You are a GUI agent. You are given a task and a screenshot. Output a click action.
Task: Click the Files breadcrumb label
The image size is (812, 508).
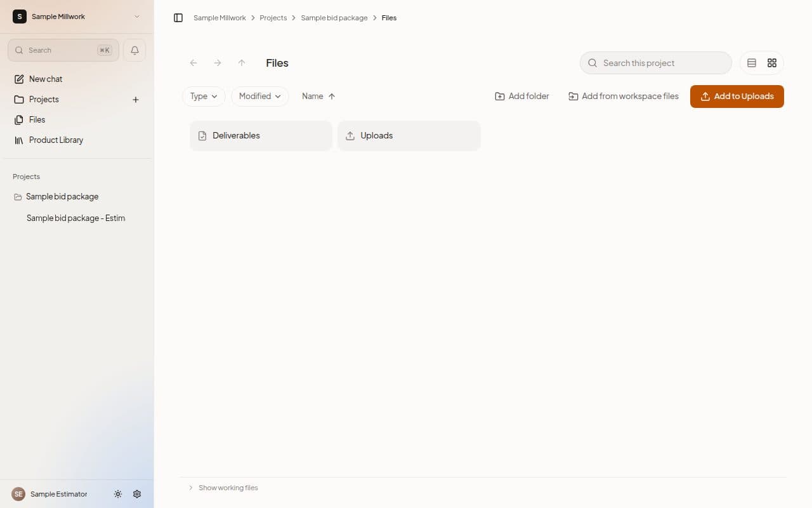click(389, 18)
